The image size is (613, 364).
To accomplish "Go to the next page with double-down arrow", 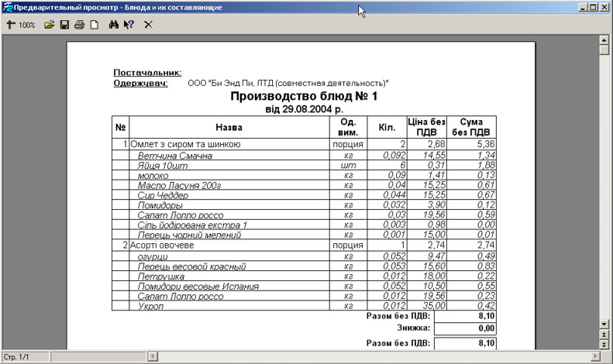I will [x=604, y=344].
